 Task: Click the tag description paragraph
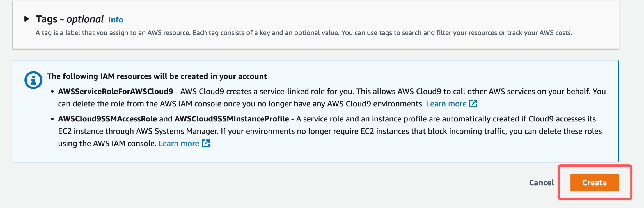[304, 33]
